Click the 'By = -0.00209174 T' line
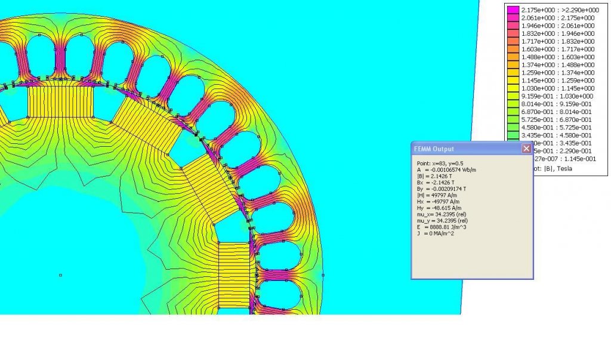The image size is (611, 364). click(442, 189)
